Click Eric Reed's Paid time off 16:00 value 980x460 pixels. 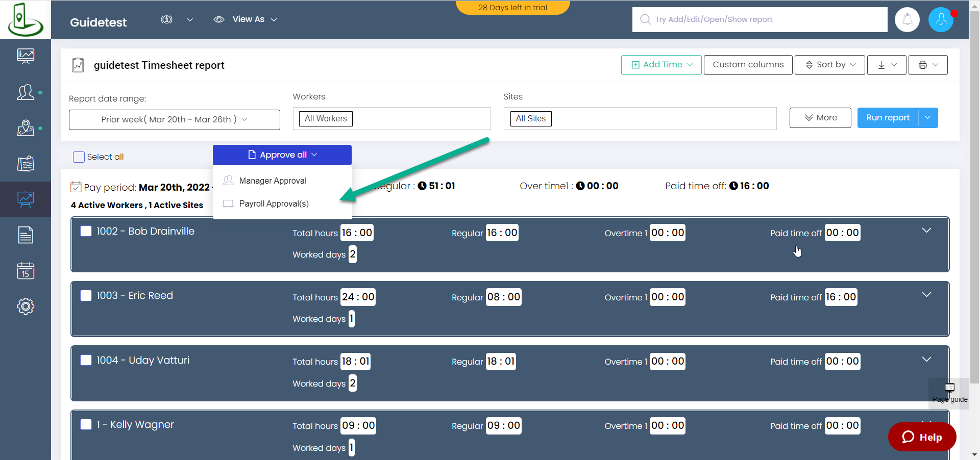pyautogui.click(x=841, y=297)
